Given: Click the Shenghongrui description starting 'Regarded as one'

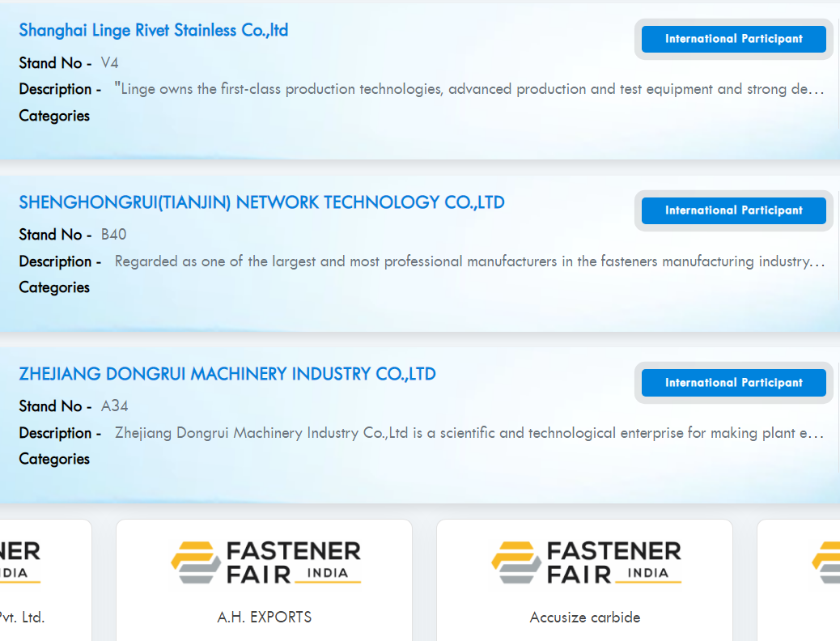Looking at the screenshot, I should (x=469, y=261).
